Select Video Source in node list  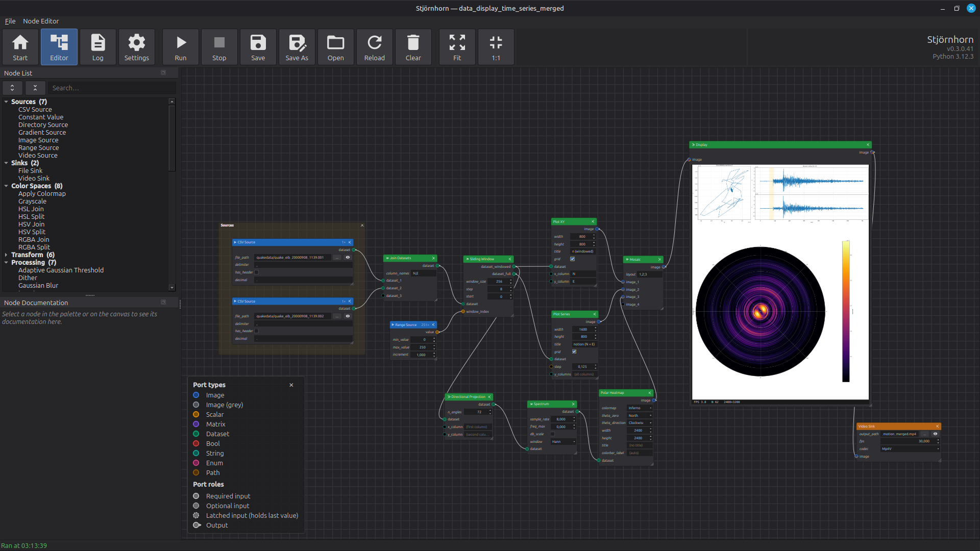tap(38, 156)
